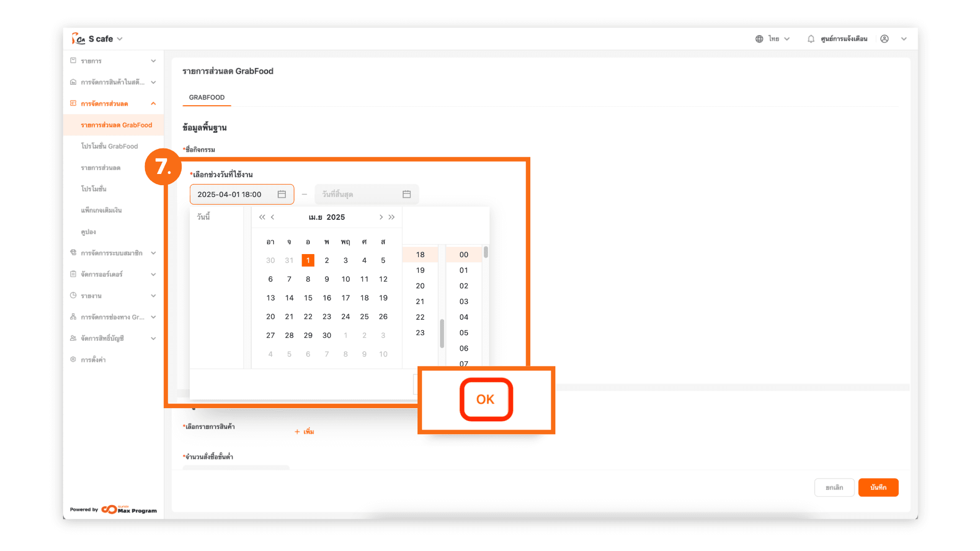Jump to next year with double-right arrows

click(391, 217)
